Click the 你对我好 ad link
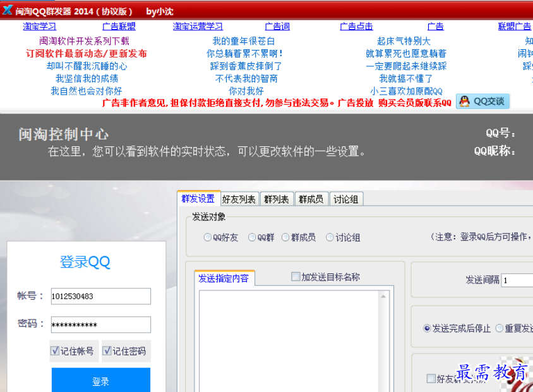This screenshot has height=392, width=533. (246, 91)
